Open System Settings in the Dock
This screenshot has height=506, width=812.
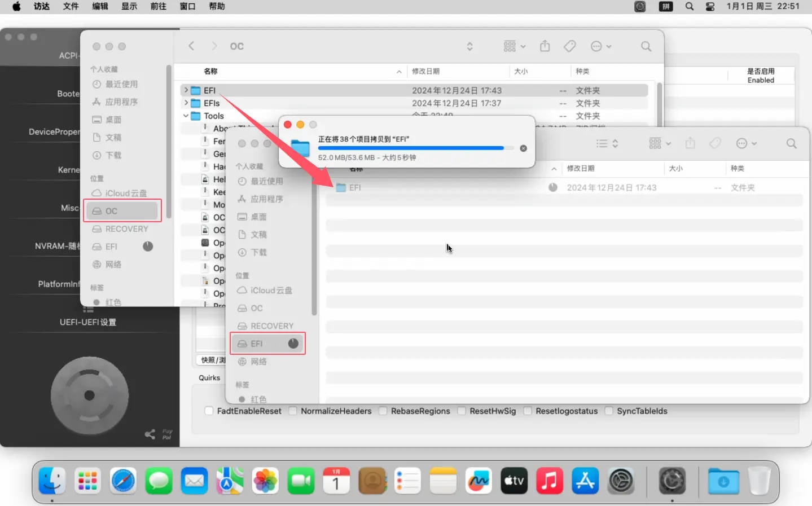[x=621, y=481]
